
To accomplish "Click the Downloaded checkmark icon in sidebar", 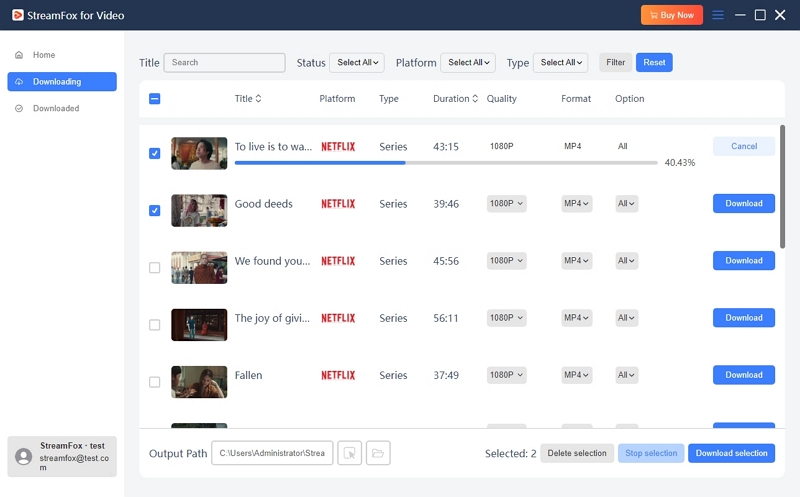I will pos(19,108).
